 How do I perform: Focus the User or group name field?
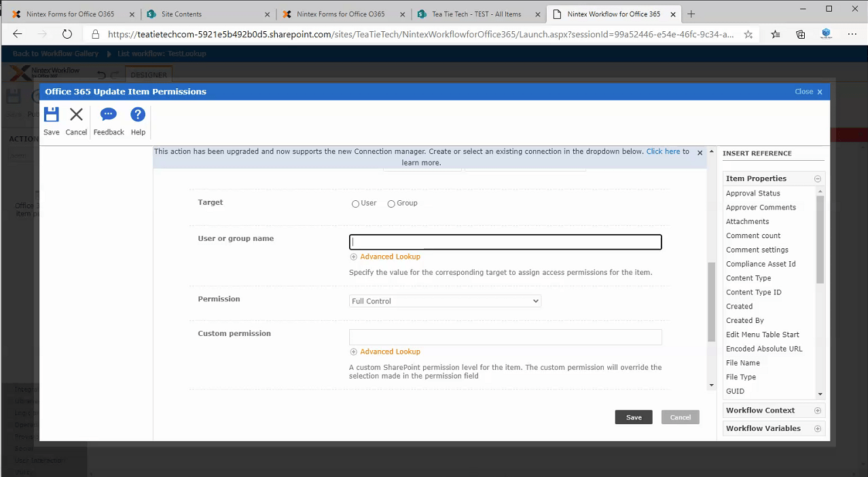[505, 242]
